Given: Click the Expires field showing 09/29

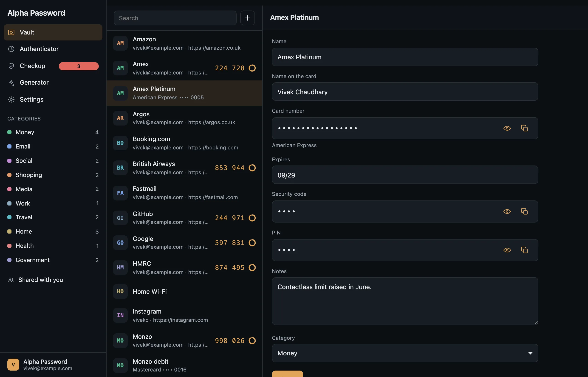Looking at the screenshot, I should pos(405,175).
